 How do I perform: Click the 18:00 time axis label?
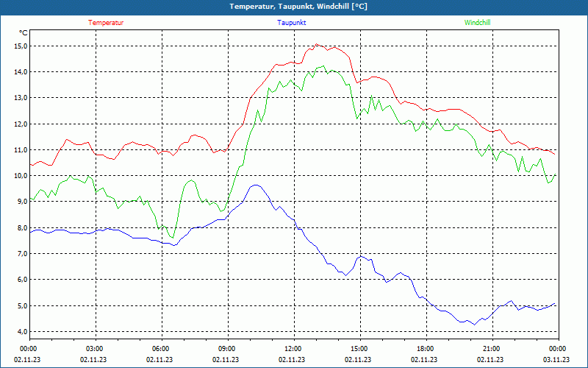(x=425, y=349)
